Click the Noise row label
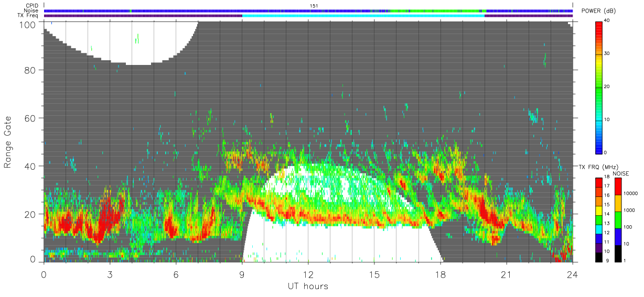The image size is (644, 297). click(32, 10)
